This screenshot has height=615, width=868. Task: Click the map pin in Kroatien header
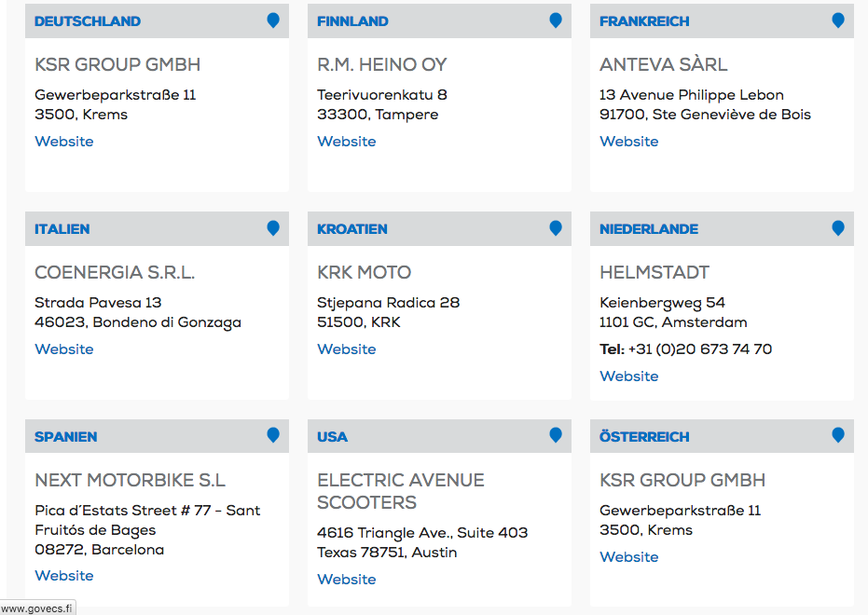coord(556,228)
